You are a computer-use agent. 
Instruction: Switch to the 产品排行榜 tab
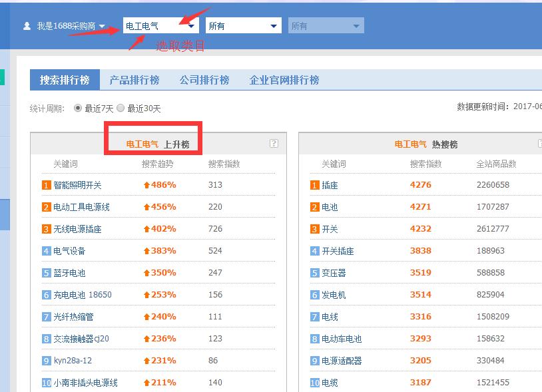click(x=134, y=79)
